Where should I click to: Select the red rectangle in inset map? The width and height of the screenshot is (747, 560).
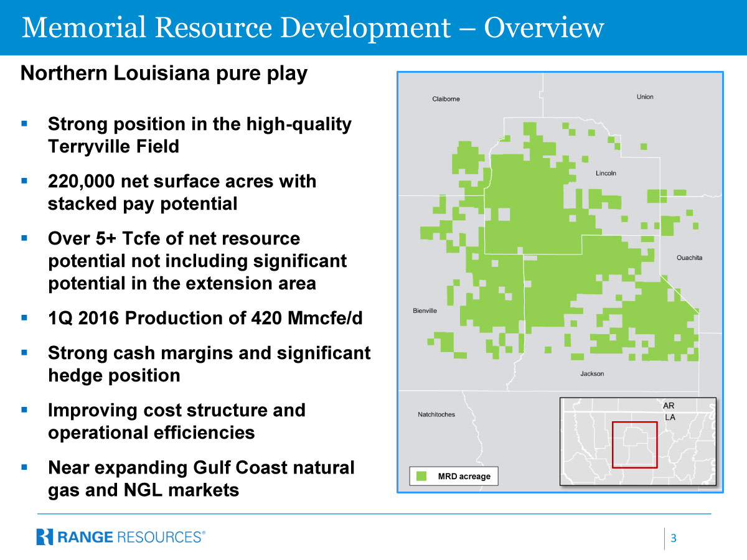[634, 444]
